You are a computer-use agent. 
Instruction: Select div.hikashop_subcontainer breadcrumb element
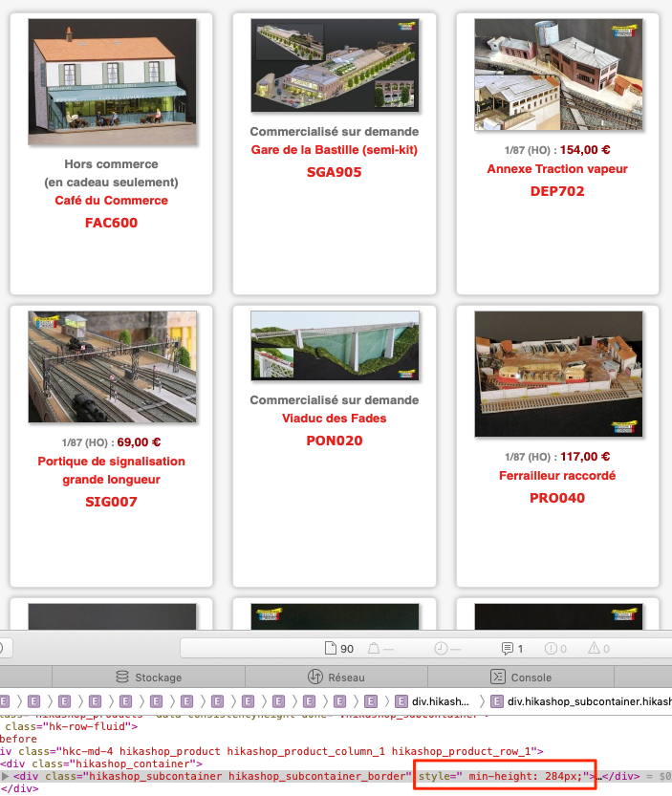(x=581, y=701)
